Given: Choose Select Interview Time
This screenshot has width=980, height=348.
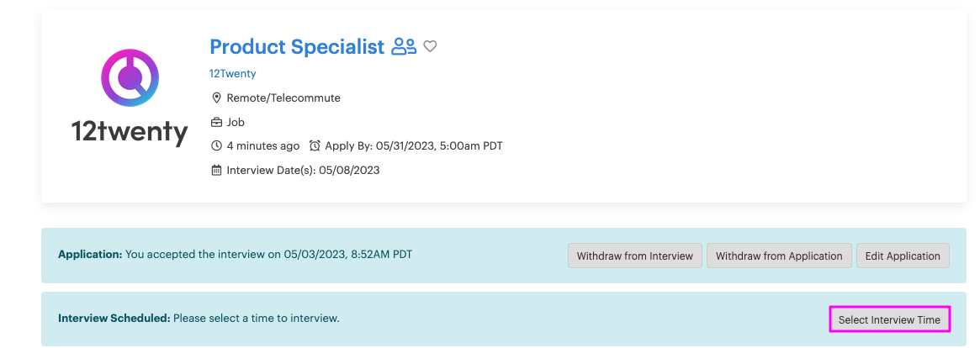Looking at the screenshot, I should (x=889, y=319).
